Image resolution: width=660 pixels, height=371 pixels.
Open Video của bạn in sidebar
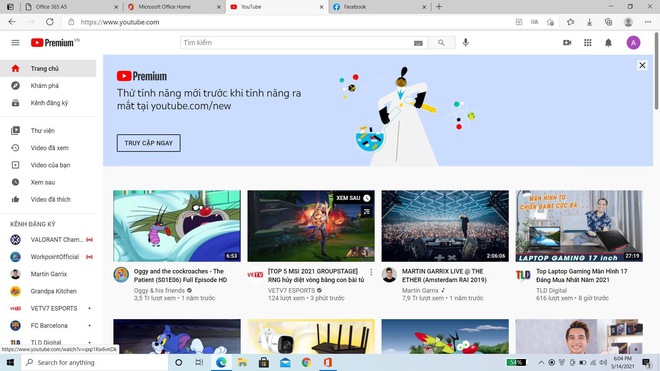click(x=48, y=165)
